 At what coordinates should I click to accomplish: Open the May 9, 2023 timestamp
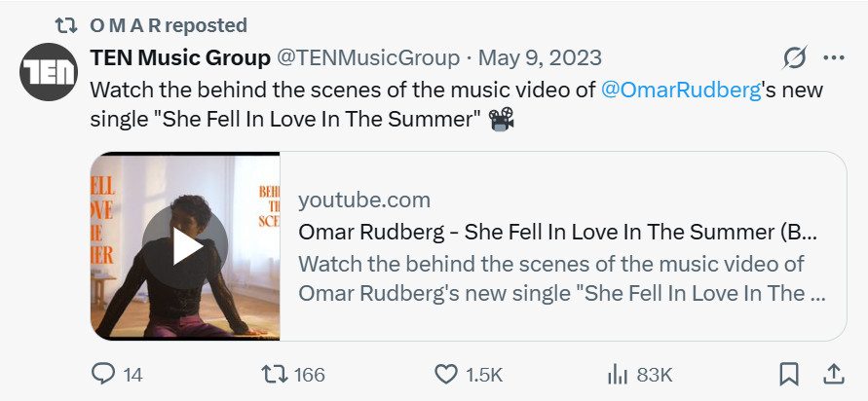539,58
